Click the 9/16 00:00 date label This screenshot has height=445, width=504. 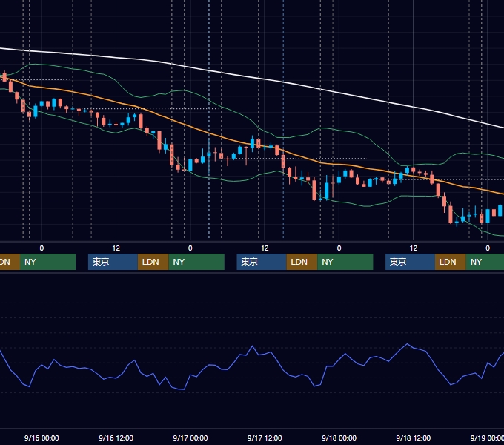(42, 438)
